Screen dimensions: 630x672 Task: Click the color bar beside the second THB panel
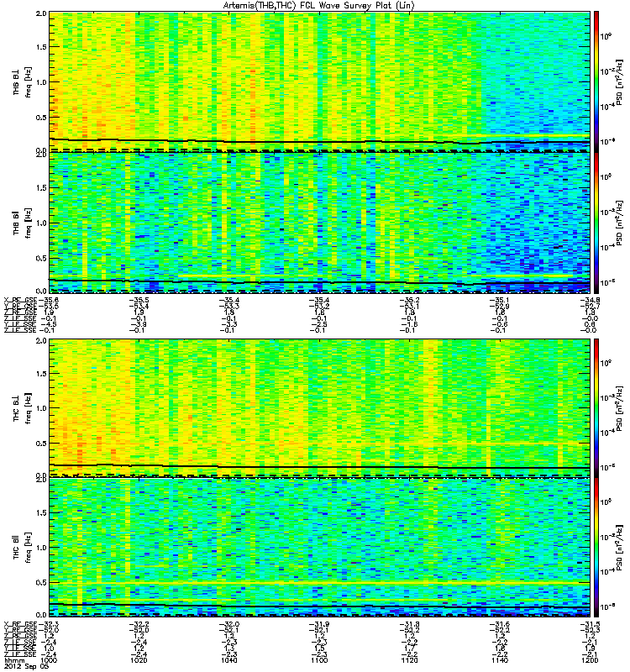pyautogui.click(x=596, y=223)
